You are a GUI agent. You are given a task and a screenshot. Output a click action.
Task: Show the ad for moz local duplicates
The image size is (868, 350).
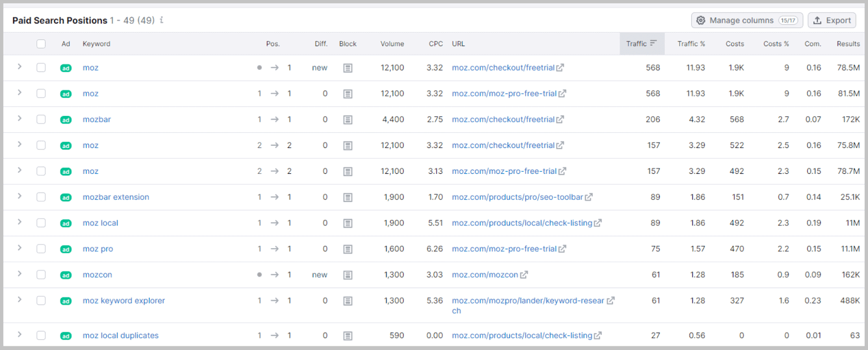[66, 336]
